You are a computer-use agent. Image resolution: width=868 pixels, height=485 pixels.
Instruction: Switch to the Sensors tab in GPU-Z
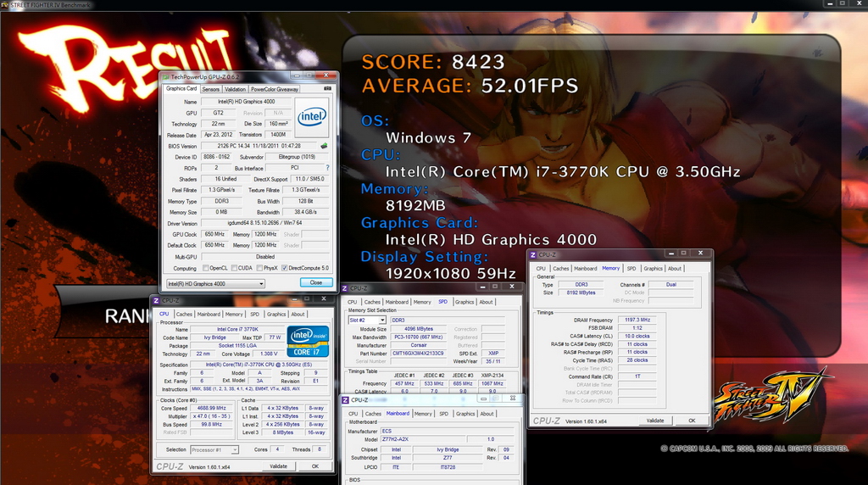click(x=210, y=89)
